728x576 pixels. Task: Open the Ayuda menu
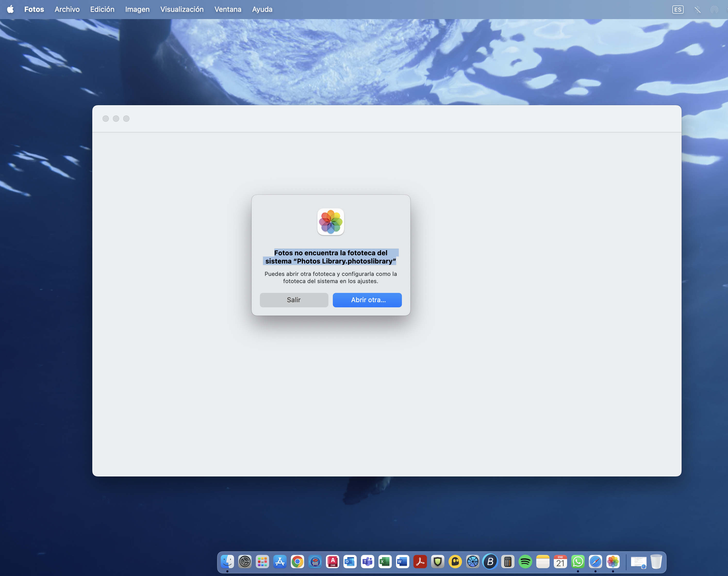click(x=262, y=10)
